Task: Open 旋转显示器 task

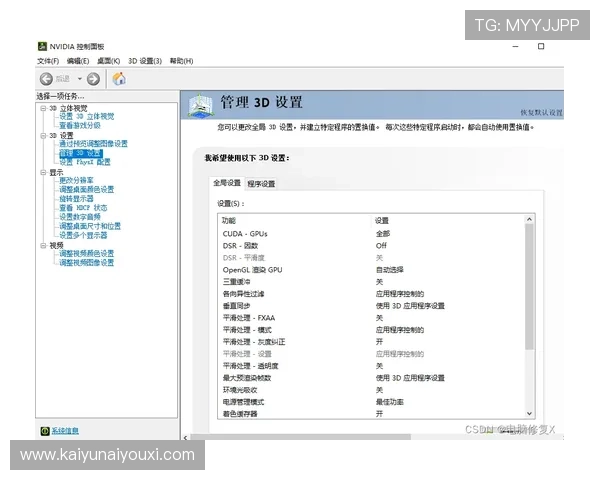Action: click(76, 199)
